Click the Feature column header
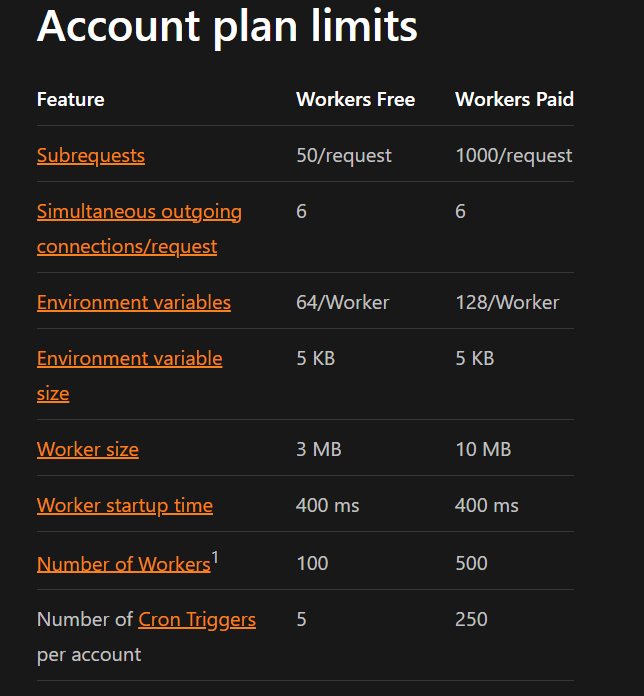 [x=71, y=100]
